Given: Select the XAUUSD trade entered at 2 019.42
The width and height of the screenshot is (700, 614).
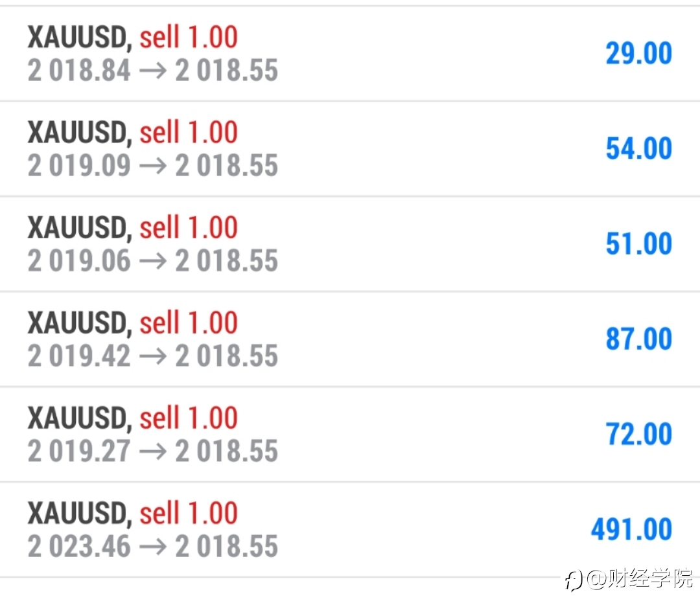Looking at the screenshot, I should pyautogui.click(x=350, y=339).
